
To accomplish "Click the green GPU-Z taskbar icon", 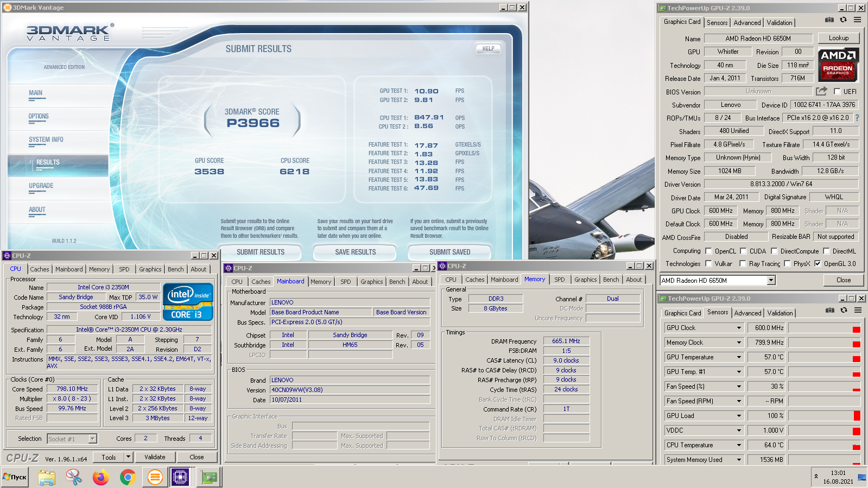I will pyautogui.click(x=209, y=478).
